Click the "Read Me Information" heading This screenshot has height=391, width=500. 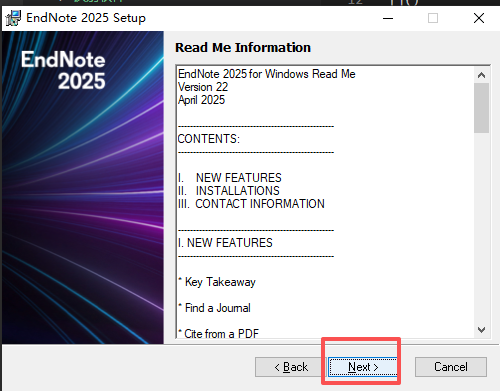243,48
